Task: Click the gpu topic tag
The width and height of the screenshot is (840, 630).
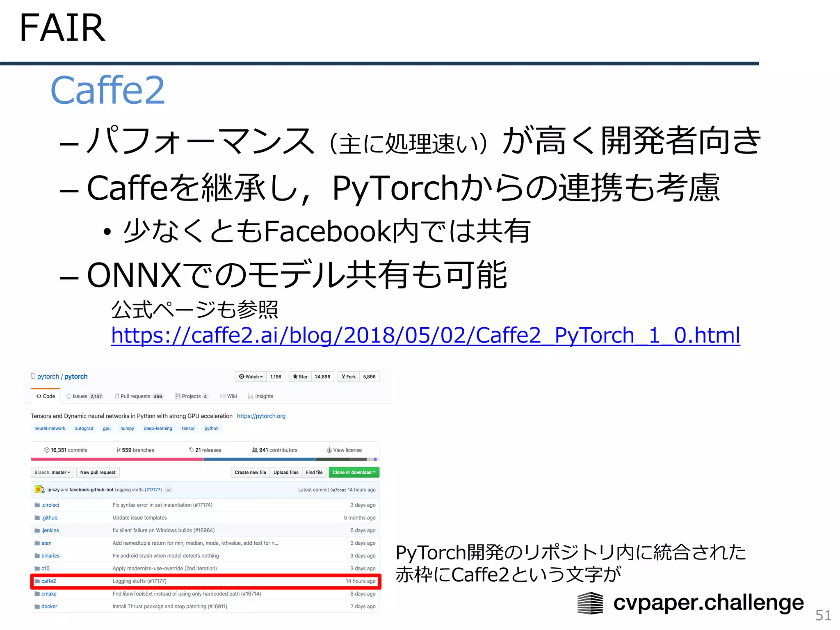Action: coord(107,428)
